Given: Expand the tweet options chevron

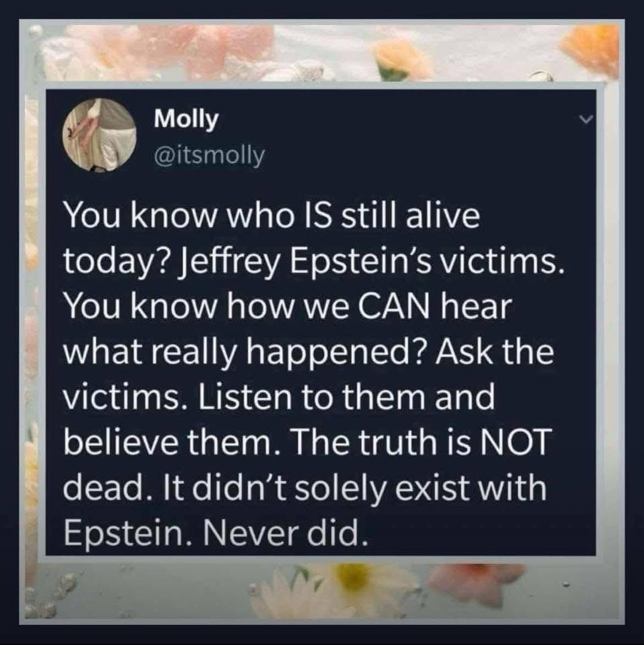Looking at the screenshot, I should tap(586, 120).
